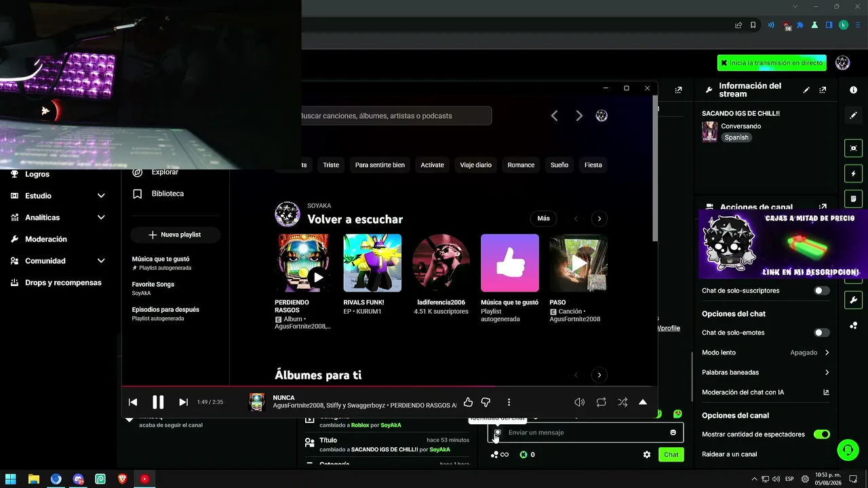868x488 pixels.
Task: Expand the now-playing view with the up arrow
Action: (x=643, y=402)
